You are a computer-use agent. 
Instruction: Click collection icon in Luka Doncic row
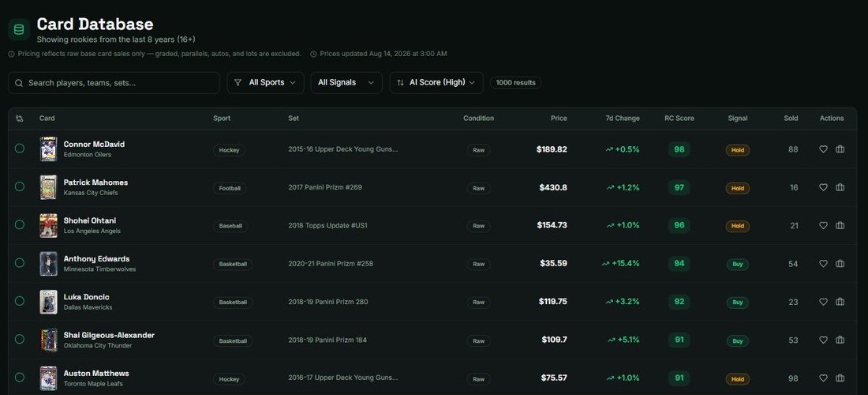[840, 301]
